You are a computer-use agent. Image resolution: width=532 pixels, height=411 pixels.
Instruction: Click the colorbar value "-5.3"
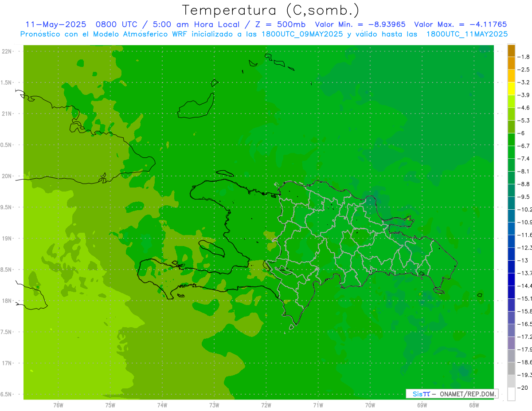pos(524,120)
